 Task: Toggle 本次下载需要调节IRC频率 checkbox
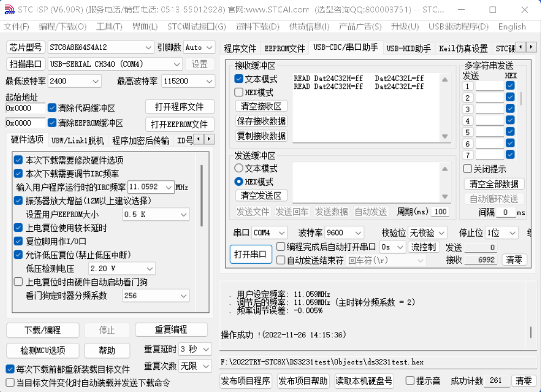[x=18, y=174]
